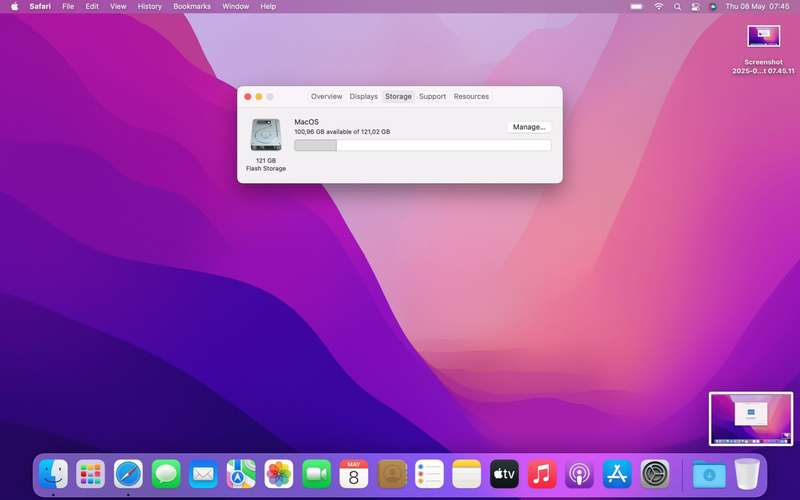Open the Safari menu in menu bar
The image size is (800, 500).
40,7
